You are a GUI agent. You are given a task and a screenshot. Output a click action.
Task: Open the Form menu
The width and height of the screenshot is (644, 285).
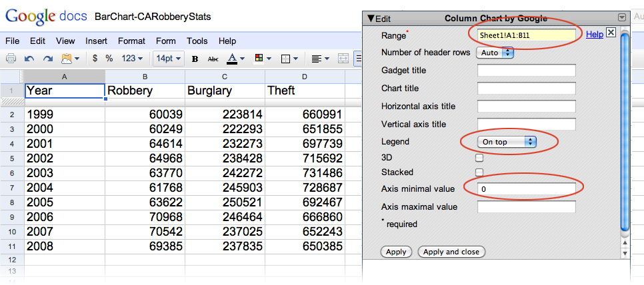(x=166, y=41)
